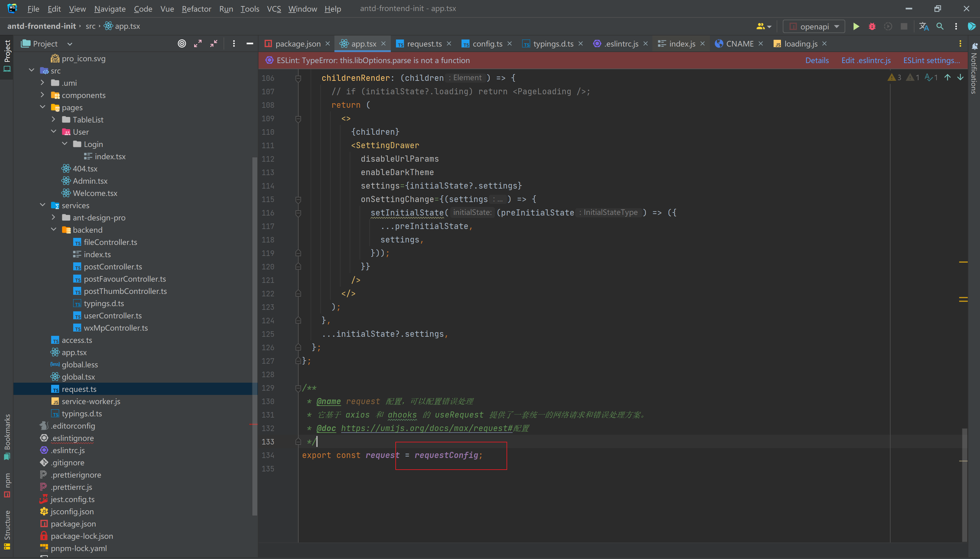Open the Refactor menu

[x=196, y=9]
